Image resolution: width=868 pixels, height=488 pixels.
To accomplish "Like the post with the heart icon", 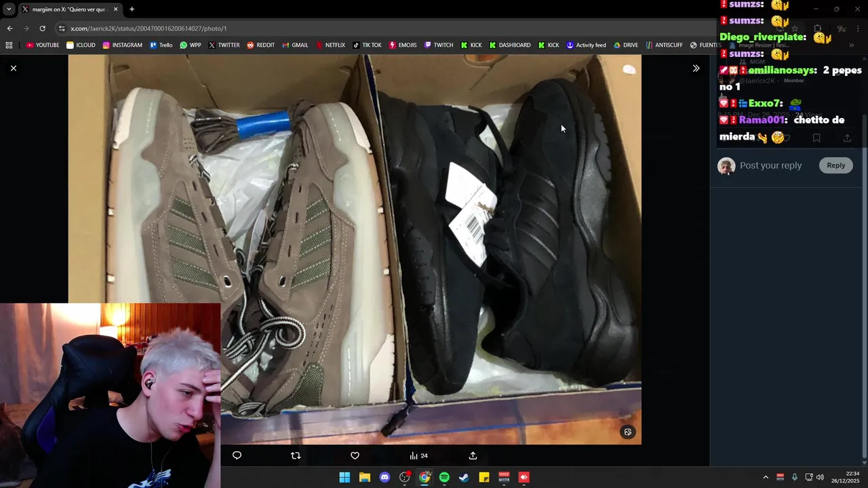I will (355, 455).
